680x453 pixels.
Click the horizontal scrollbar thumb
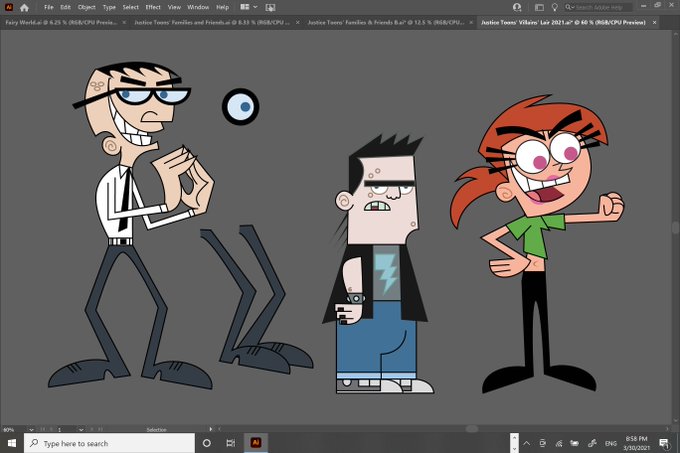(472, 429)
